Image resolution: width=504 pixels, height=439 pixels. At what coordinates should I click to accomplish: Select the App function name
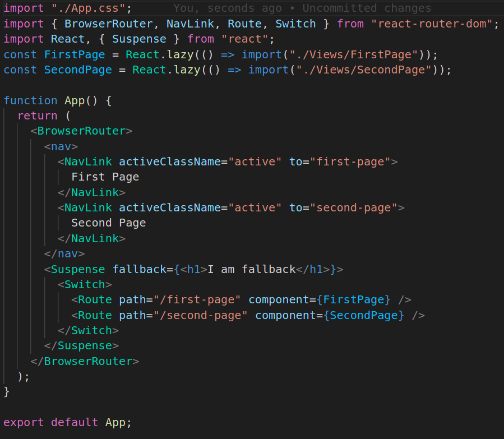pyautogui.click(x=73, y=100)
